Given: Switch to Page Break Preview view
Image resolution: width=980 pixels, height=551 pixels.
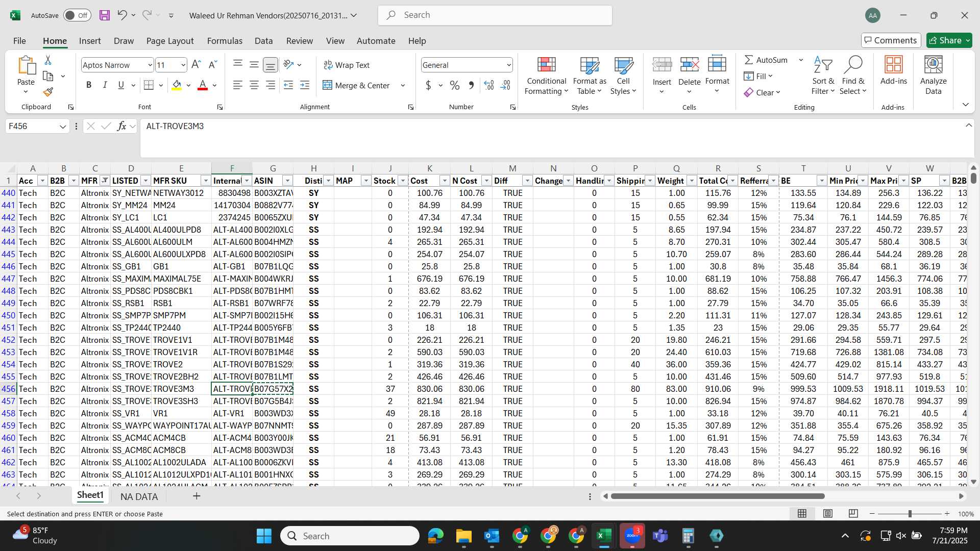Looking at the screenshot, I should pos(853,513).
